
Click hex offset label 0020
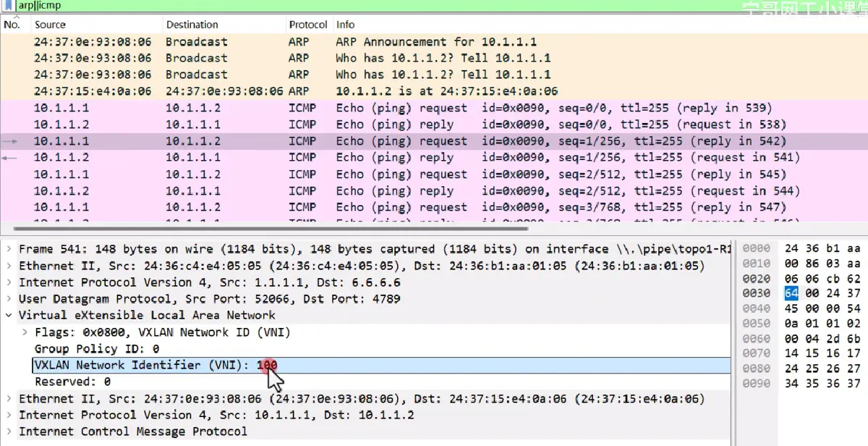point(757,279)
